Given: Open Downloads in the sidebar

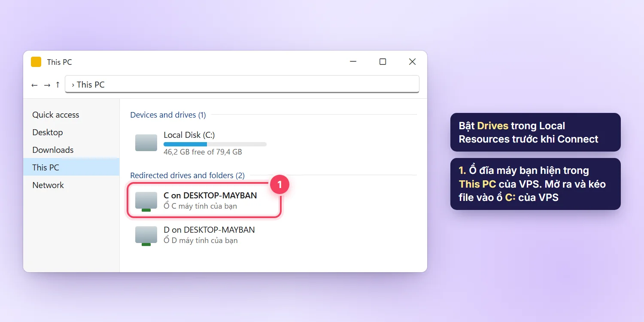Looking at the screenshot, I should [53, 150].
